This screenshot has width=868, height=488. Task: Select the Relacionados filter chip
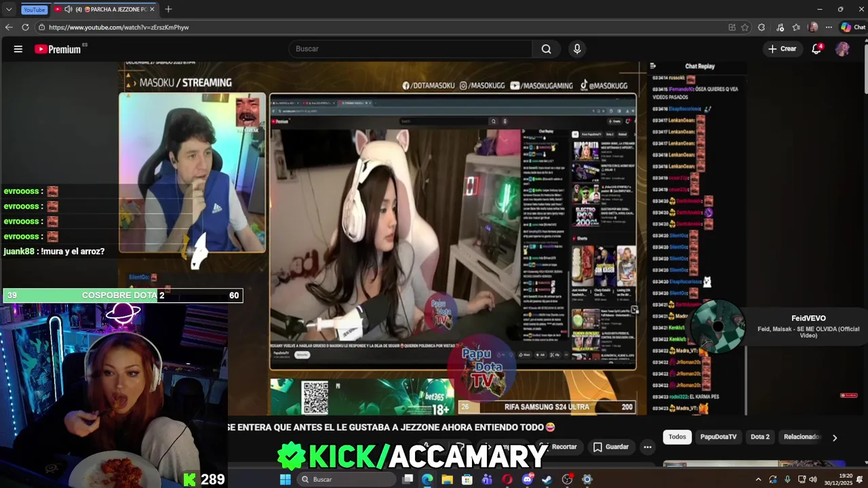pyautogui.click(x=802, y=437)
